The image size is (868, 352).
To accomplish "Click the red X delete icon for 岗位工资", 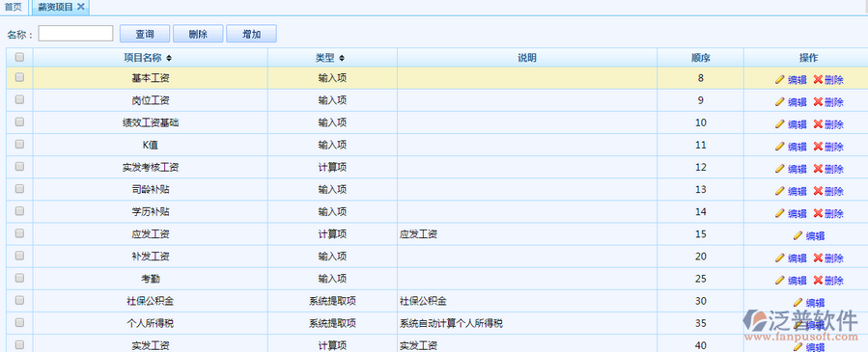I will (818, 101).
